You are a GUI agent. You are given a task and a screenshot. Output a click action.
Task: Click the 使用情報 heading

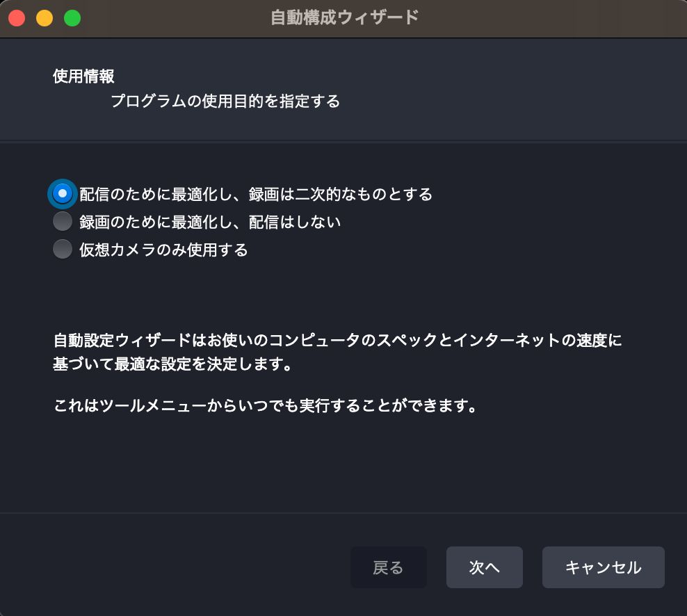(x=83, y=76)
